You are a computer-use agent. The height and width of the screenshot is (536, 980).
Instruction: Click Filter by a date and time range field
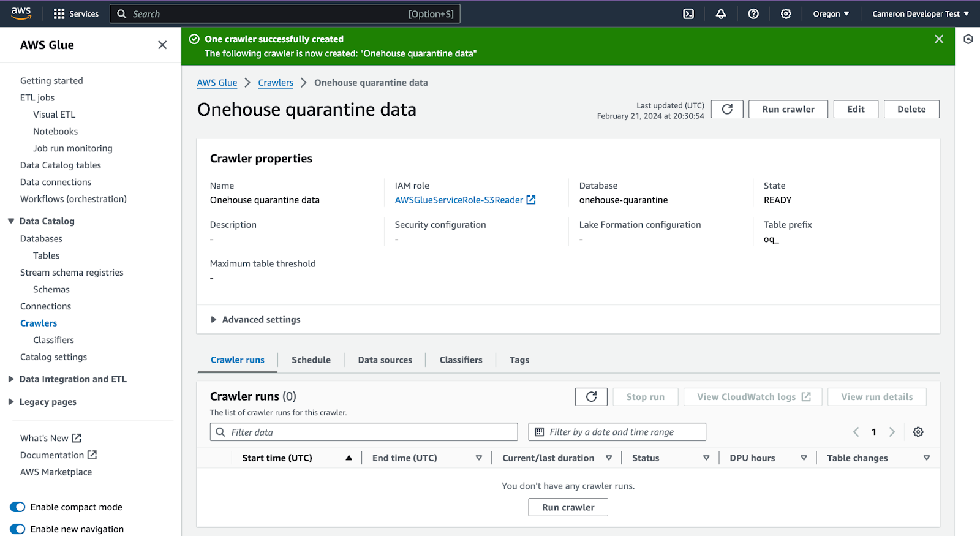tap(617, 432)
